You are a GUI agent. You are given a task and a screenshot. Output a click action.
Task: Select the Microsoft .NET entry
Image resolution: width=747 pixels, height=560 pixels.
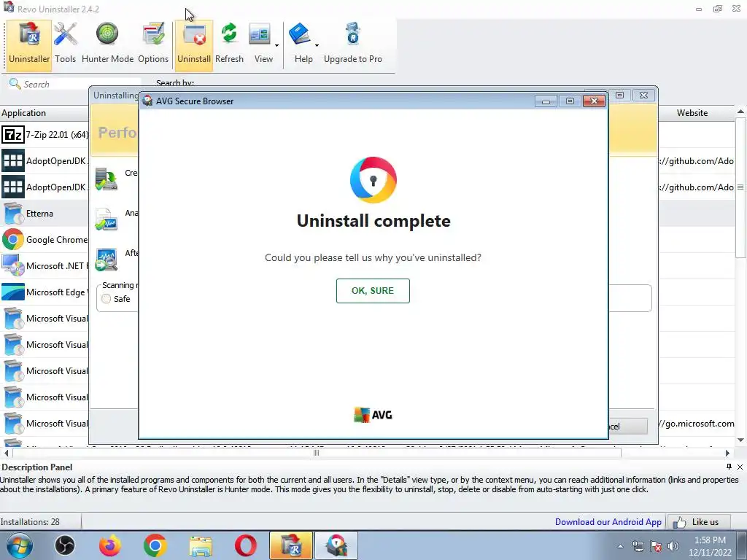click(44, 265)
